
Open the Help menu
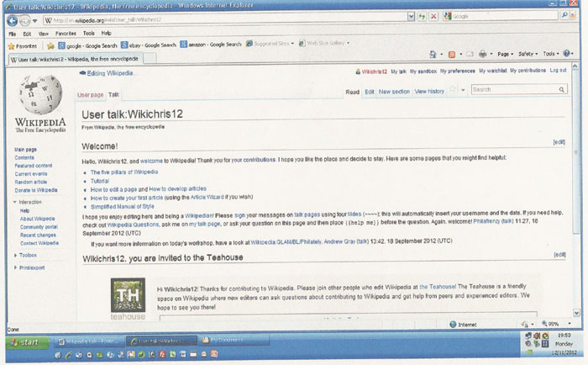106,33
